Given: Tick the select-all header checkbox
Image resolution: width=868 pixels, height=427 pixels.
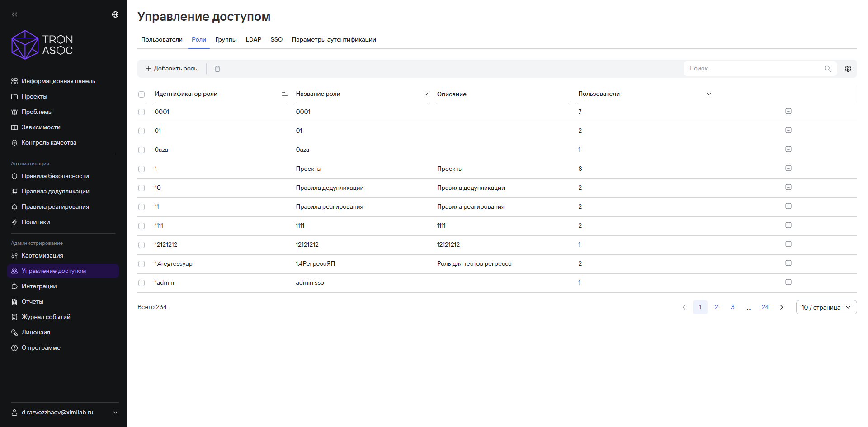Looking at the screenshot, I should (x=142, y=94).
